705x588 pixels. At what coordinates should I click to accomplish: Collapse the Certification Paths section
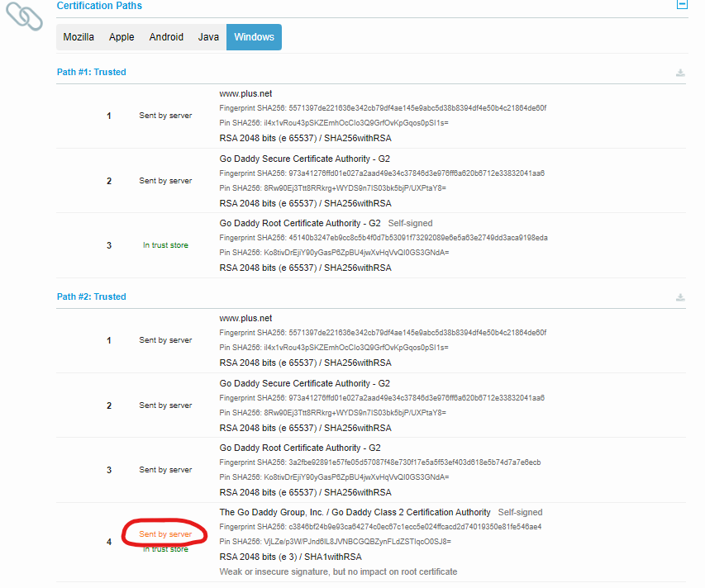(682, 4)
